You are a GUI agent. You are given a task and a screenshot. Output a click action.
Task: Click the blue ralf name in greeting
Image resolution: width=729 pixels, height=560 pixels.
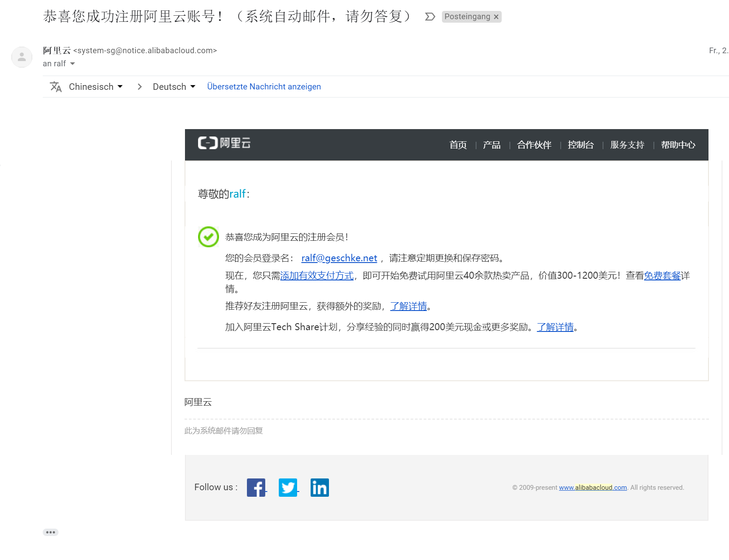coord(237,194)
